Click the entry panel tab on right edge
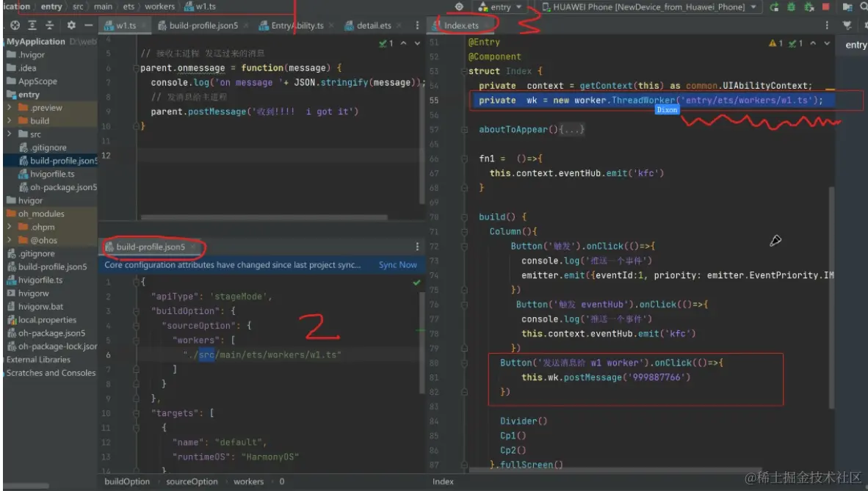This screenshot has height=491, width=868. pos(856,46)
